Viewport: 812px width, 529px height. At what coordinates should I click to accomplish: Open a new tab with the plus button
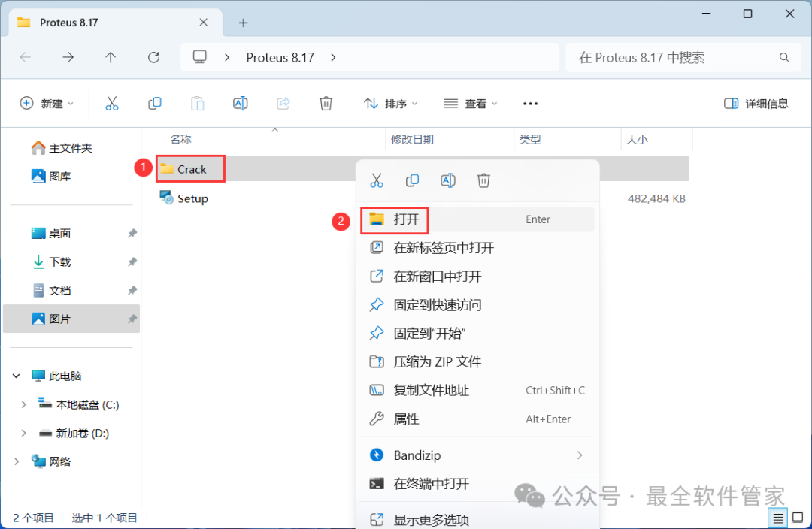pyautogui.click(x=243, y=23)
